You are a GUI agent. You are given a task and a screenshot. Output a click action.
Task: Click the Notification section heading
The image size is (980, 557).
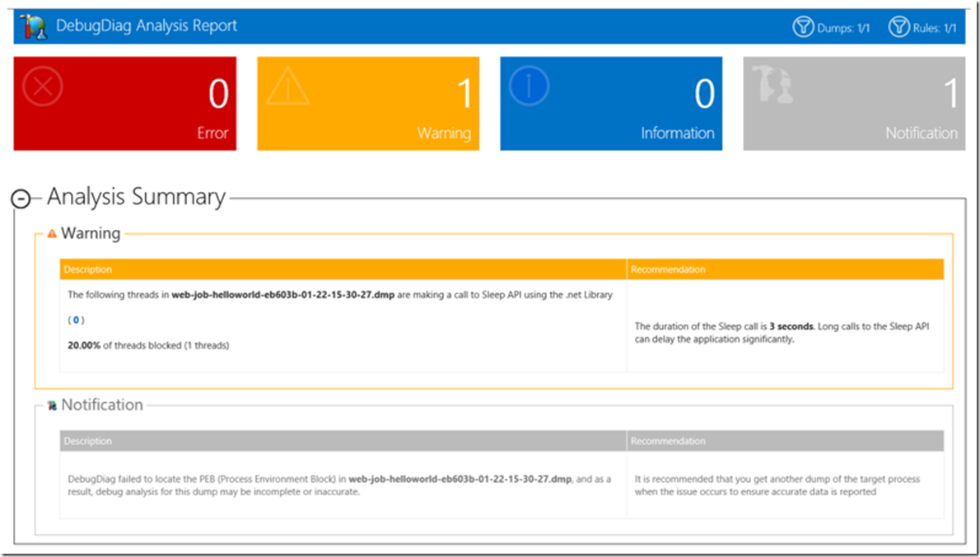tap(102, 405)
